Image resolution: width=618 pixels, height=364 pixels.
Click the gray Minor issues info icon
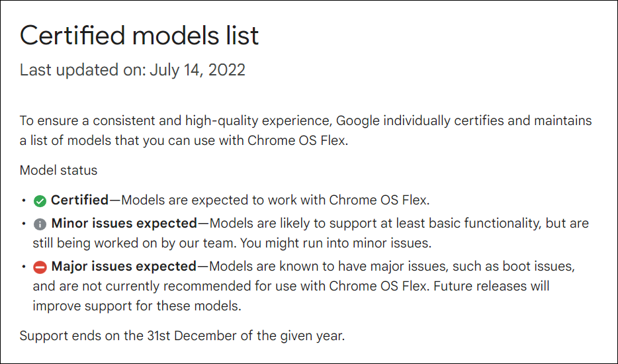40,224
